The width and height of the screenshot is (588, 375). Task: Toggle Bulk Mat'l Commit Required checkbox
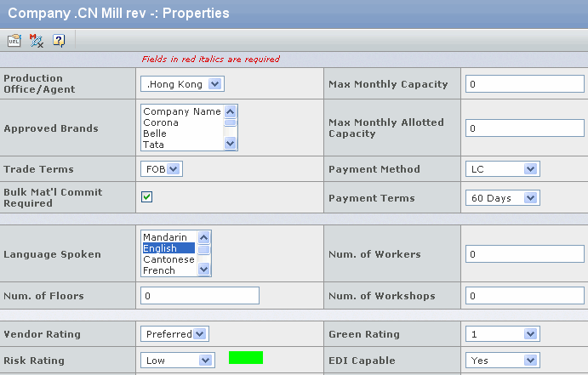(x=147, y=197)
